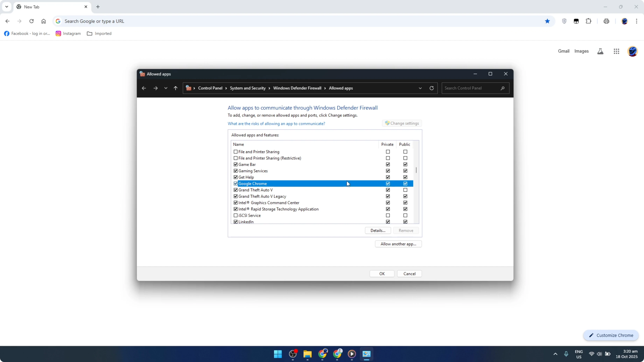The height and width of the screenshot is (362, 644).
Task: Click the search magnifier in Control Panel
Action: tap(502, 88)
